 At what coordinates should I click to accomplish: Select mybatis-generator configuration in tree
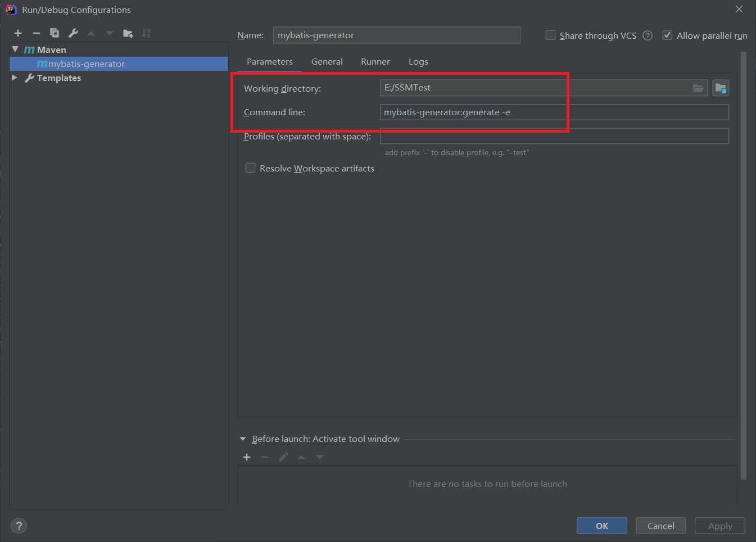pyautogui.click(x=119, y=64)
